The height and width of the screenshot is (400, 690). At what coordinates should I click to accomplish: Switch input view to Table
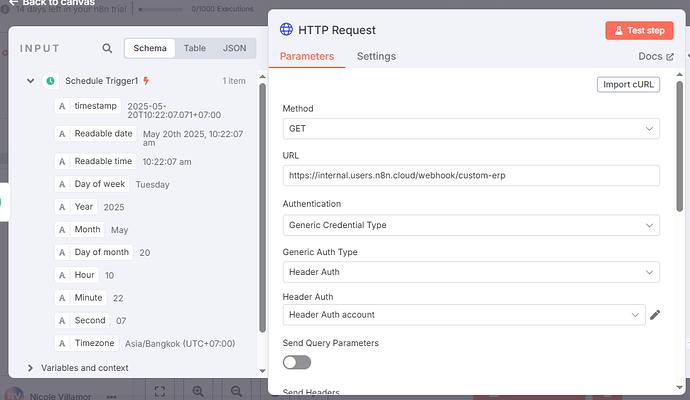tap(194, 48)
